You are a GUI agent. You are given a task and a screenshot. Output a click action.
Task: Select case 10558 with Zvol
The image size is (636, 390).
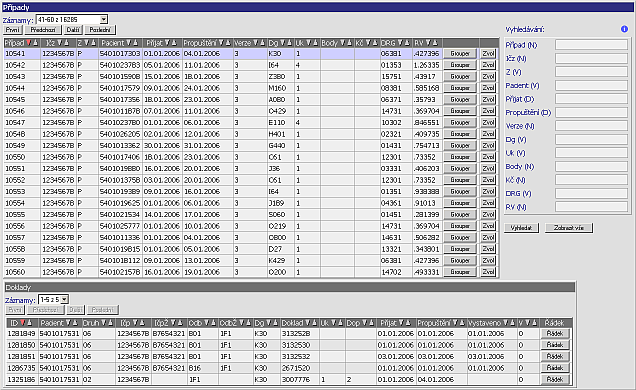(x=488, y=249)
